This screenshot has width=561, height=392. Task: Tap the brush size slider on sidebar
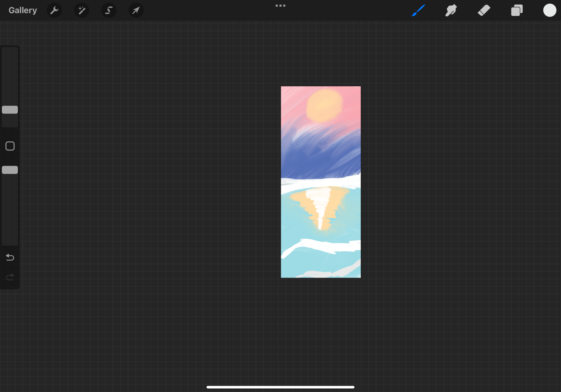(x=10, y=109)
